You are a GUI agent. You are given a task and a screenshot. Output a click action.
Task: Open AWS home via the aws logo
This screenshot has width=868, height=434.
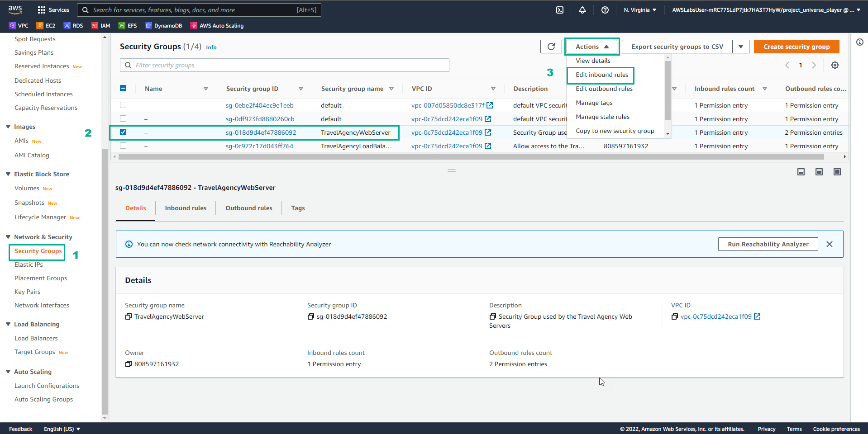pyautogui.click(x=15, y=9)
